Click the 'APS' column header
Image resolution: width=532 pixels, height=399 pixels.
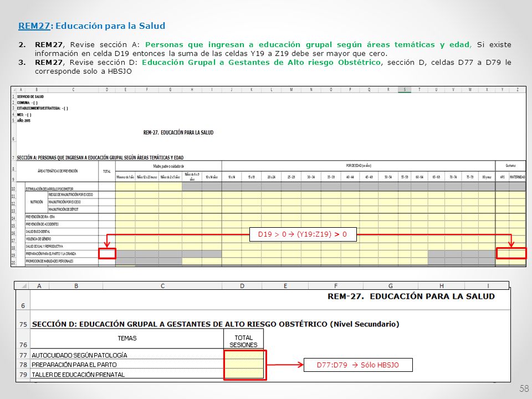(x=502, y=177)
